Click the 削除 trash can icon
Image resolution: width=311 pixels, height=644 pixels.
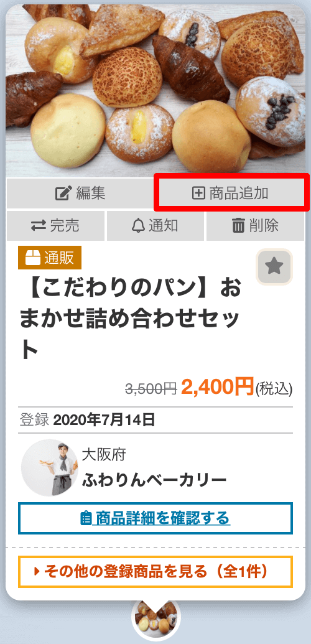click(x=238, y=225)
